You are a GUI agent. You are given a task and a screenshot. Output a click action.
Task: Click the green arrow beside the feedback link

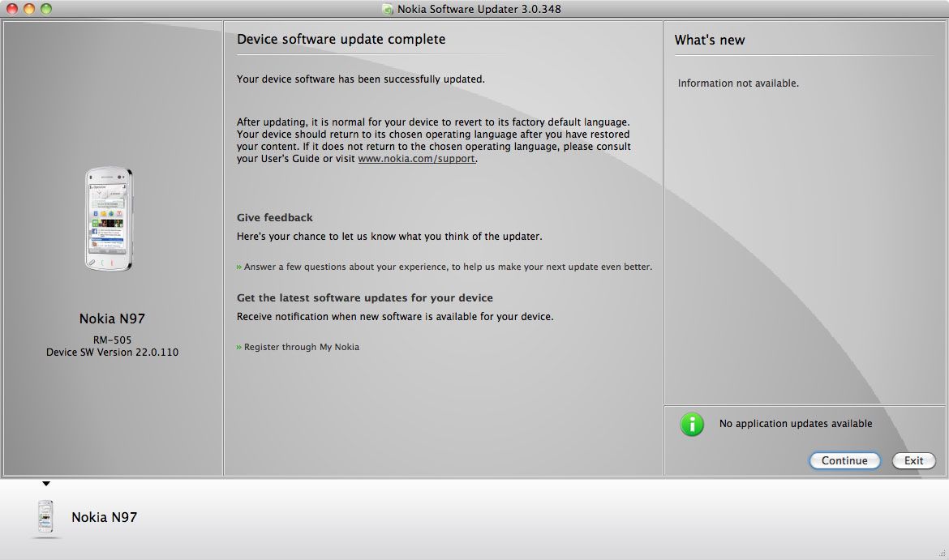pos(239,267)
